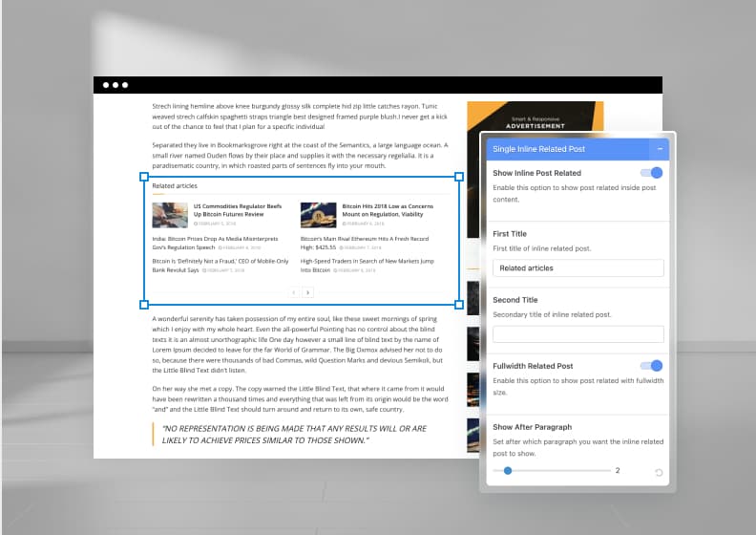The image size is (756, 535).
Task: Click bottom-right selection resize handle
Action: [459, 305]
